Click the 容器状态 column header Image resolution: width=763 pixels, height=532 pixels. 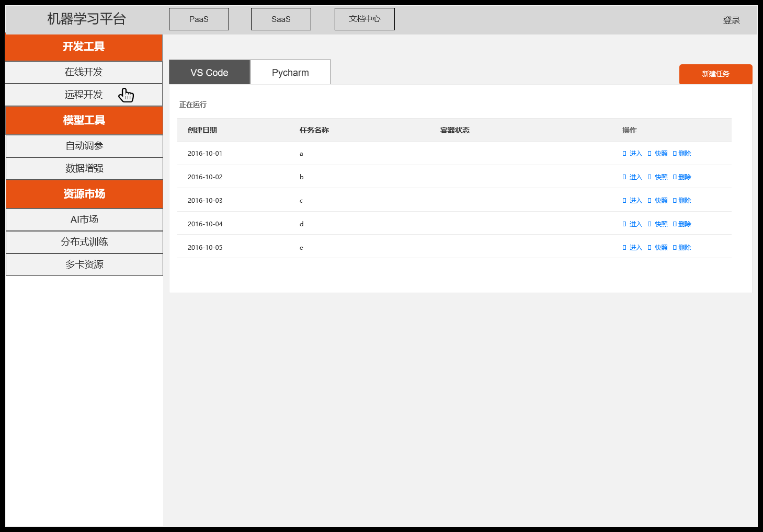coord(455,130)
